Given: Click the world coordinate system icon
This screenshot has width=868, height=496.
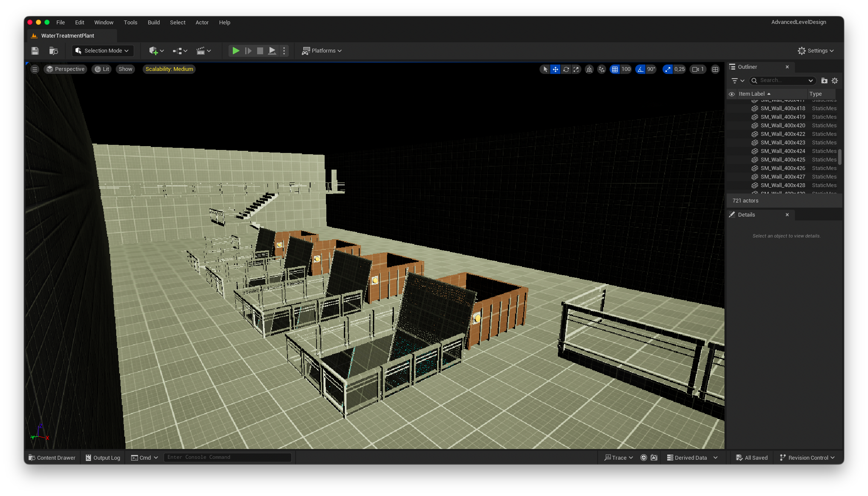Looking at the screenshot, I should click(x=589, y=69).
